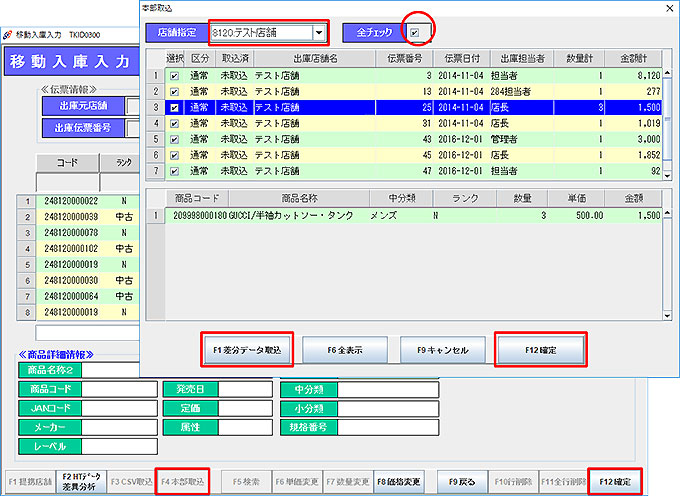Click the 伝票番号 column header
Viewport: 680px width, 496px height.
(x=405, y=59)
